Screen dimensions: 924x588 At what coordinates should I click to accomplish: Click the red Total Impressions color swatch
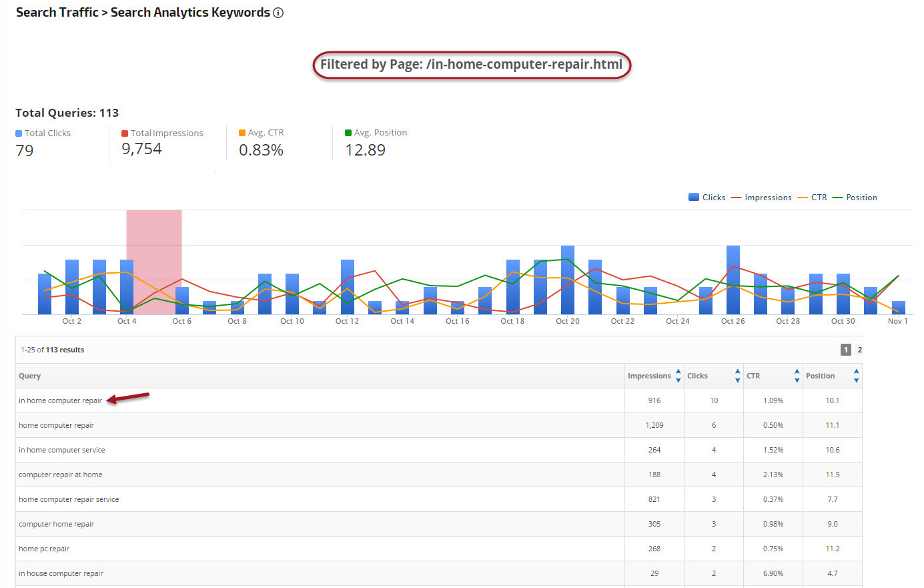point(125,133)
